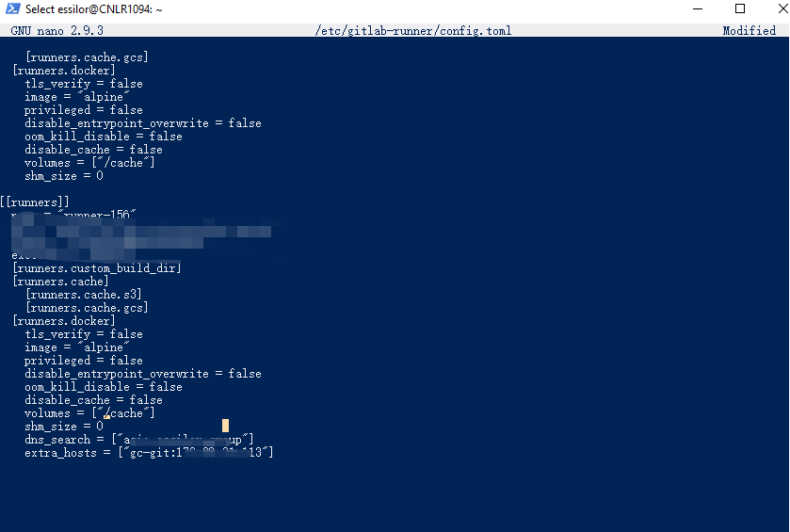
Task: Close the terminal window
Action: point(782,8)
